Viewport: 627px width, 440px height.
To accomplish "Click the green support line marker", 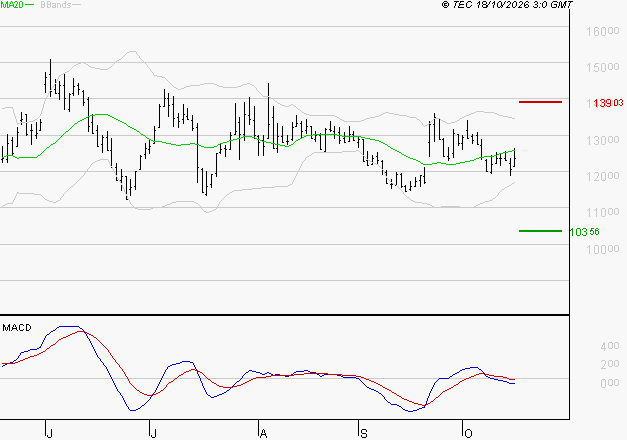I will click(540, 231).
